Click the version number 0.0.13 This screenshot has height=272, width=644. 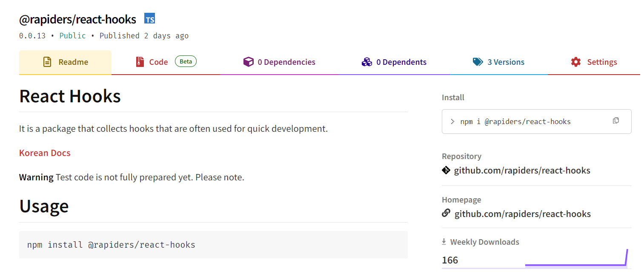32,36
